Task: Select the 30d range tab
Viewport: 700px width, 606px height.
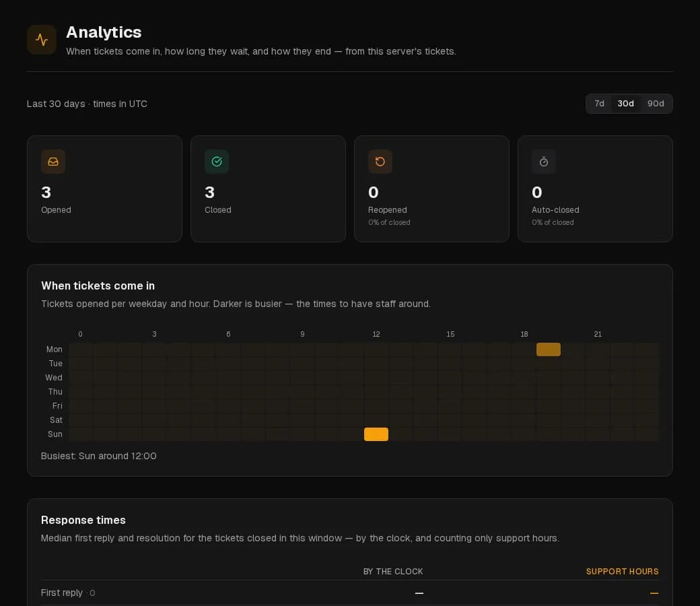Action: 625,104
